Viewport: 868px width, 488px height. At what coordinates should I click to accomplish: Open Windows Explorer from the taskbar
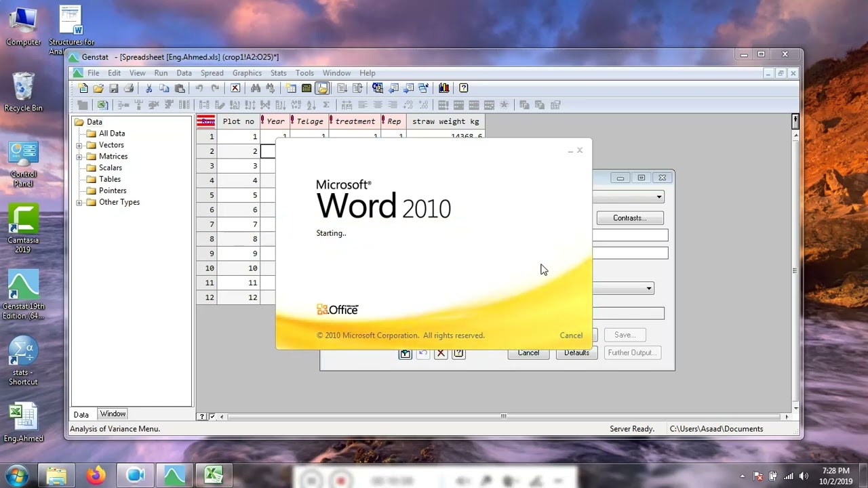[56, 476]
